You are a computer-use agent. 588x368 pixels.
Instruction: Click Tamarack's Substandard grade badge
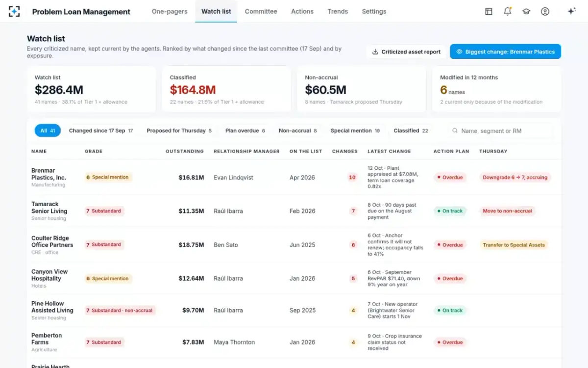(x=104, y=211)
